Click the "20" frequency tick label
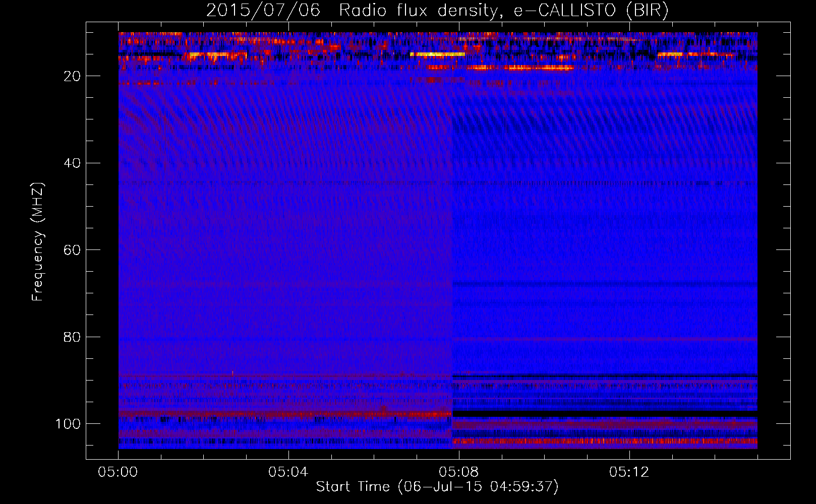 72,76
